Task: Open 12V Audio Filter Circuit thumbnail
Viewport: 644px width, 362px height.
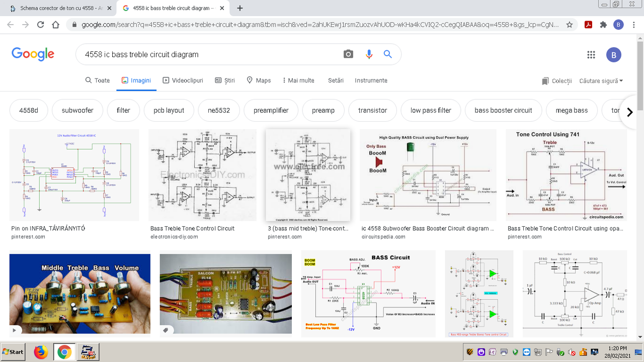Action: [x=74, y=175]
